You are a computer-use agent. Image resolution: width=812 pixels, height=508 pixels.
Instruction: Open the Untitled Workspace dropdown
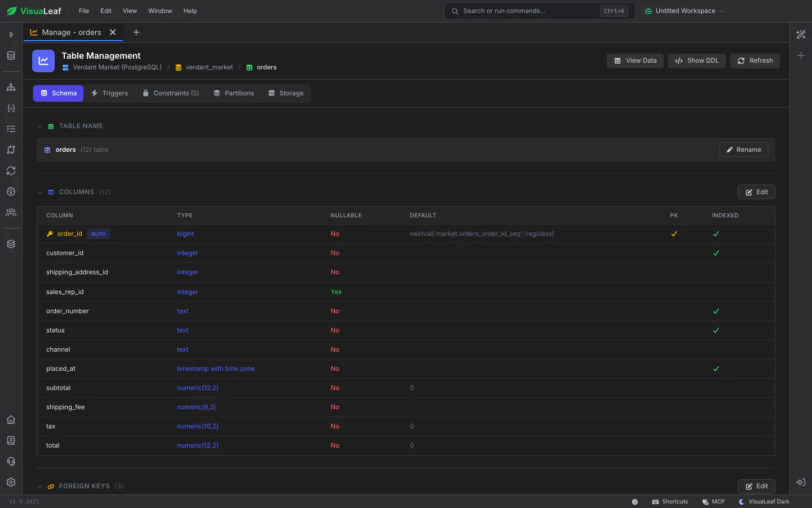[x=685, y=11]
